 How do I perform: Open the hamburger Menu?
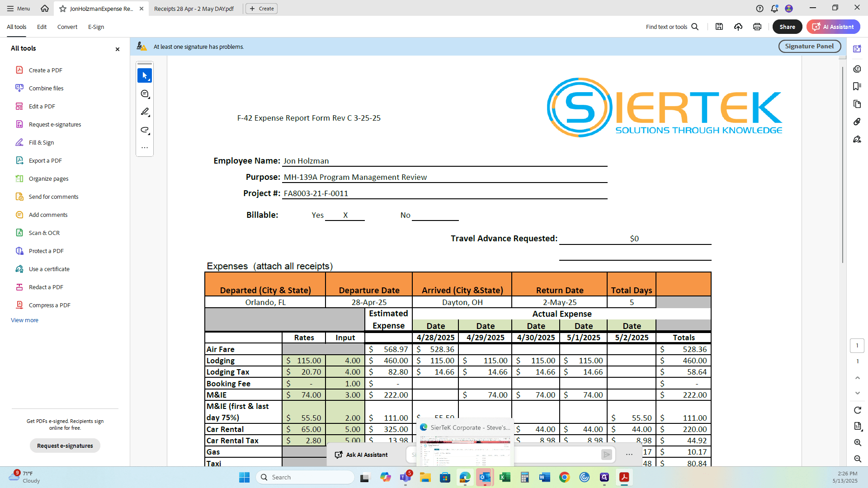(x=18, y=9)
